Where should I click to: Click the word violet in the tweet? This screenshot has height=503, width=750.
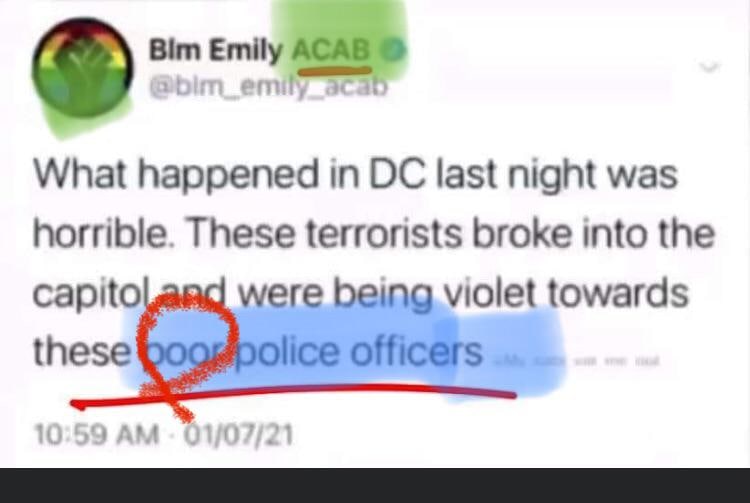(x=491, y=292)
